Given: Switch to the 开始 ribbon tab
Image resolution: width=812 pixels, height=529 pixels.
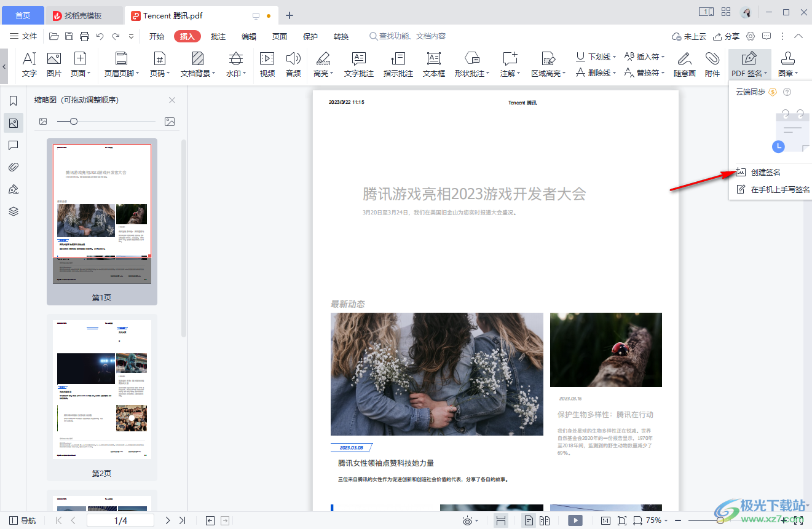Looking at the screenshot, I should pyautogui.click(x=157, y=36).
